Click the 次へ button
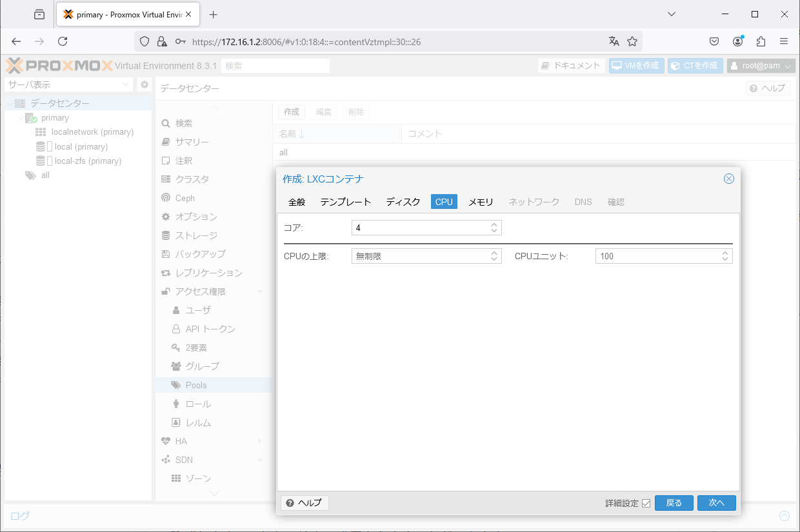Image resolution: width=800 pixels, height=532 pixels. point(717,503)
